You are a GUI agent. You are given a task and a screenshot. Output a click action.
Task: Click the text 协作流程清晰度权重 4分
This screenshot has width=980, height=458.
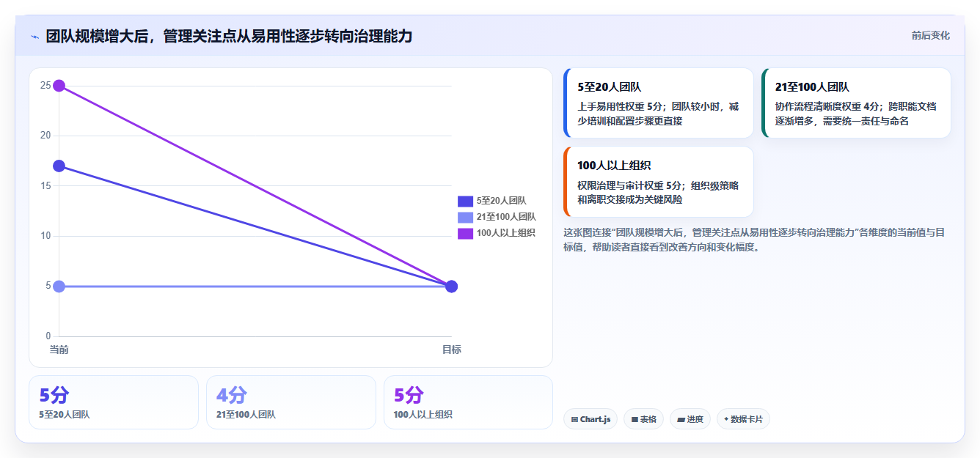pyautogui.click(x=828, y=106)
